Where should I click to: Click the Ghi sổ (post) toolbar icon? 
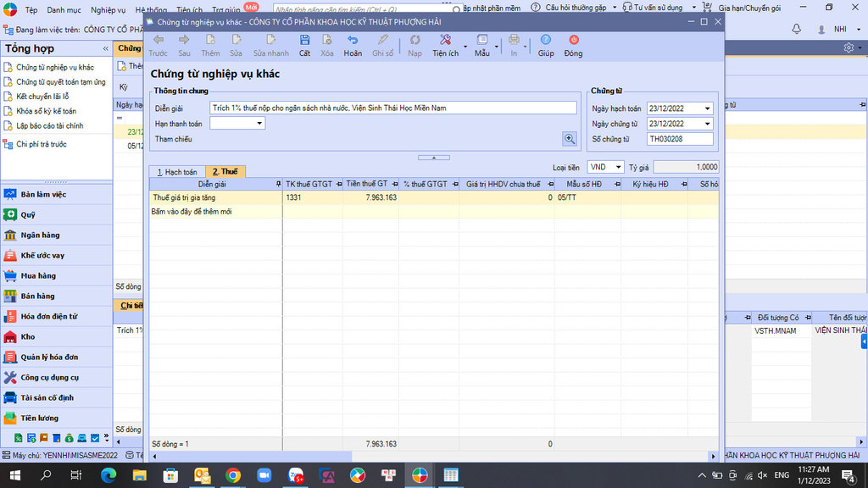382,40
